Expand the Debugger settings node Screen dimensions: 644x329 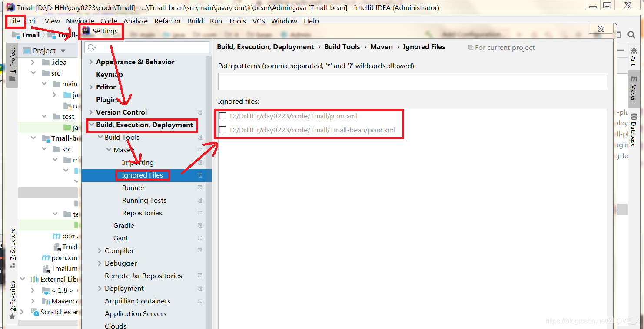point(100,263)
